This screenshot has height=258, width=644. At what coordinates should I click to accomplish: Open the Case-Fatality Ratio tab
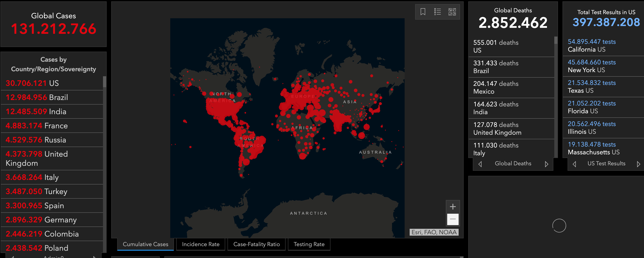point(256,244)
